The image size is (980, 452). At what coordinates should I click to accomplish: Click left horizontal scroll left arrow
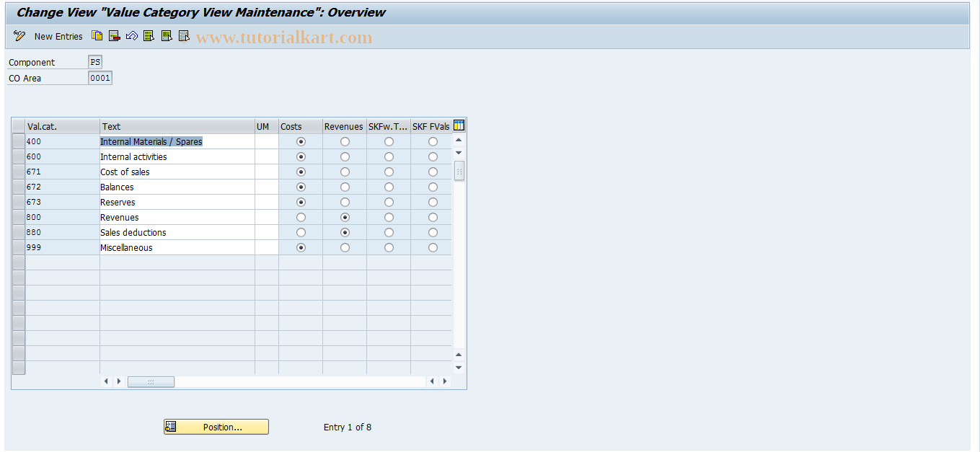pos(106,381)
